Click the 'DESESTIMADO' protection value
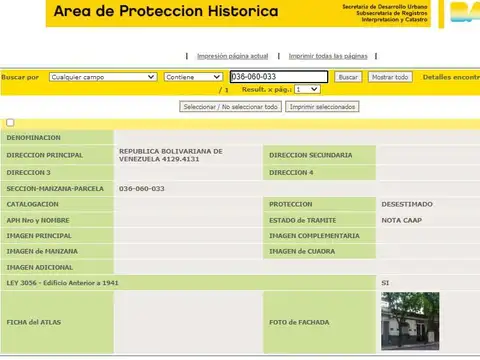This screenshot has width=480, height=360. click(407, 204)
